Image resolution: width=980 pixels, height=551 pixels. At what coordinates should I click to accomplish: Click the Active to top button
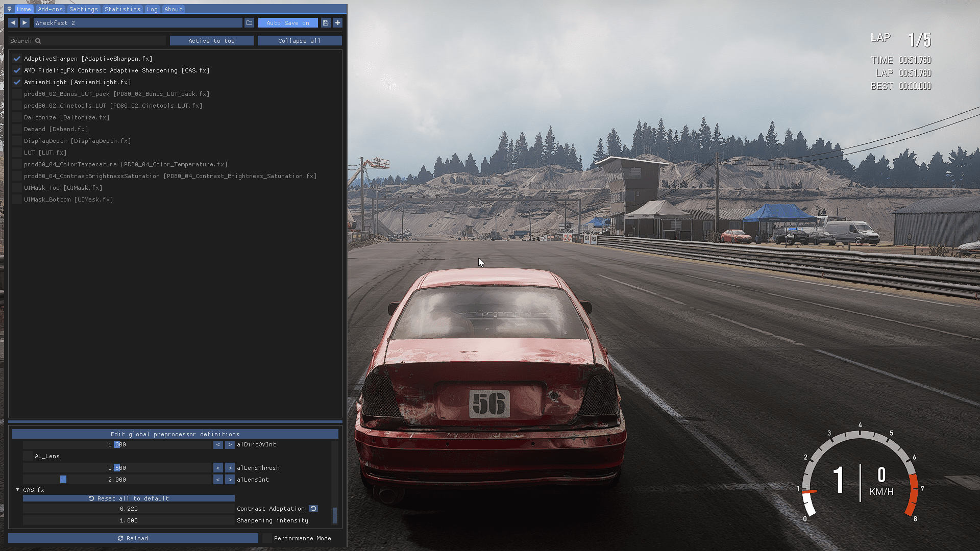tap(211, 41)
